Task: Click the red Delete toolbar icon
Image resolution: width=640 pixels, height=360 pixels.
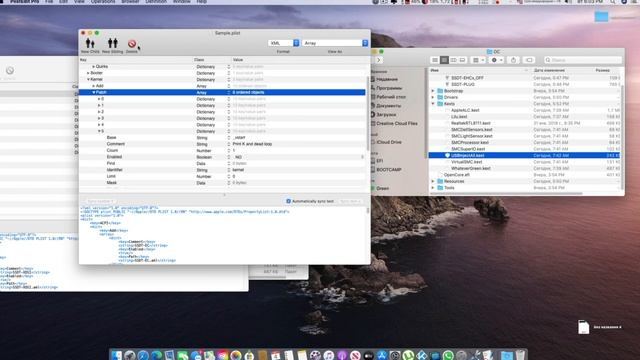Action: [132, 44]
